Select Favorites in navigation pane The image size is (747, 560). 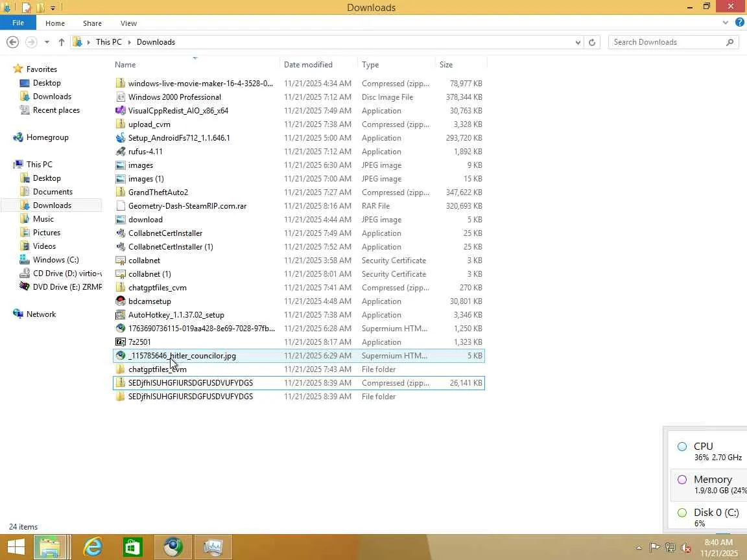click(41, 69)
